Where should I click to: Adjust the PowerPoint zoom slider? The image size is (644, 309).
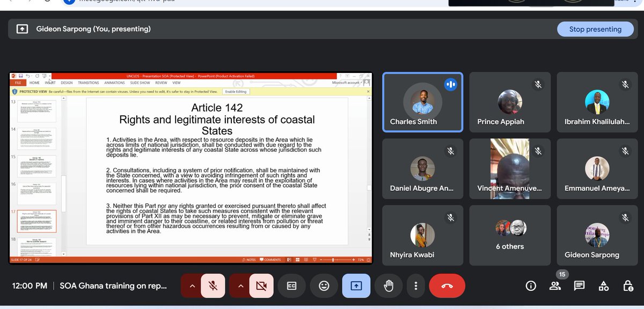[333, 260]
